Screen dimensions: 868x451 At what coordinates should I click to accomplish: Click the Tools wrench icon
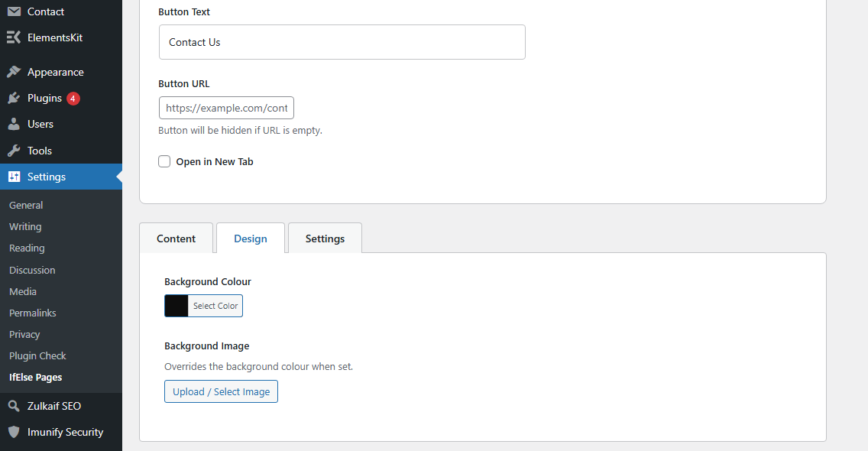(x=14, y=151)
